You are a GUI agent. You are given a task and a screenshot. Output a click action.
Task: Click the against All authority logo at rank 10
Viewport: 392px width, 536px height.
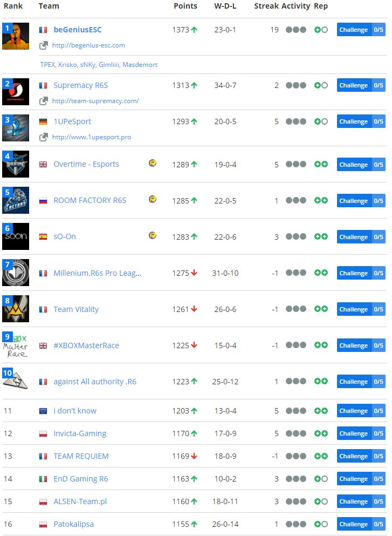[x=16, y=380]
